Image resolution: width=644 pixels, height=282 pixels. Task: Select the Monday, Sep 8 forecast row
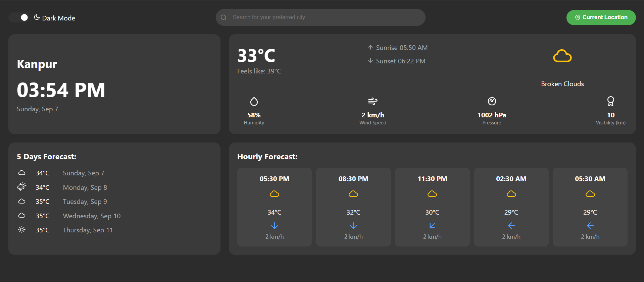pos(85,187)
